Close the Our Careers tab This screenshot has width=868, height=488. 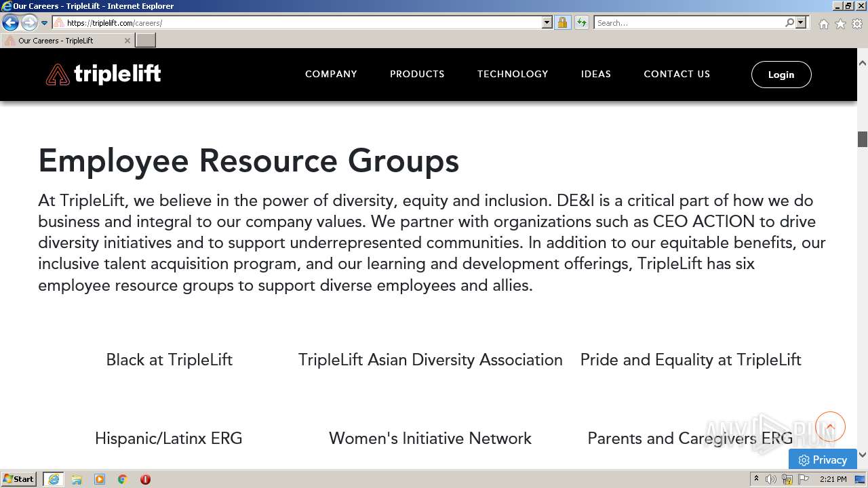[127, 41]
